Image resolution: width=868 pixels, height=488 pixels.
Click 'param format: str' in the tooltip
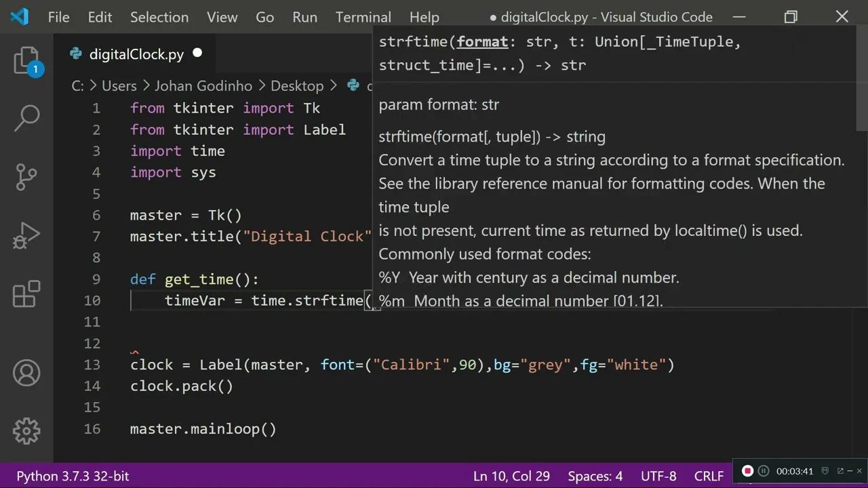pos(439,104)
